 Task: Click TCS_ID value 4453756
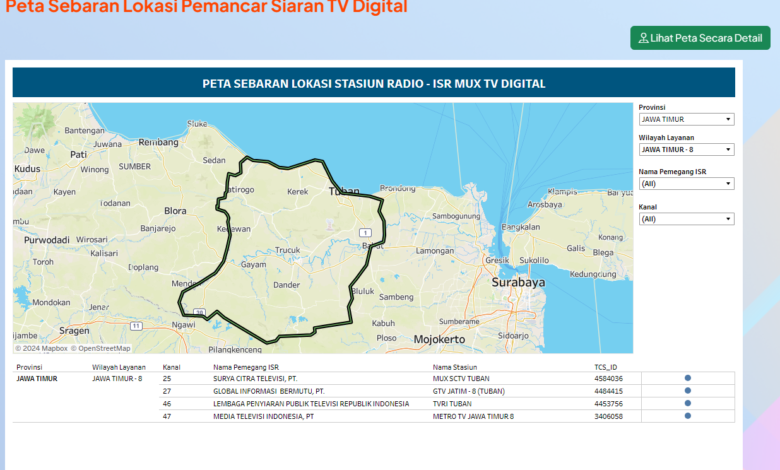click(608, 404)
